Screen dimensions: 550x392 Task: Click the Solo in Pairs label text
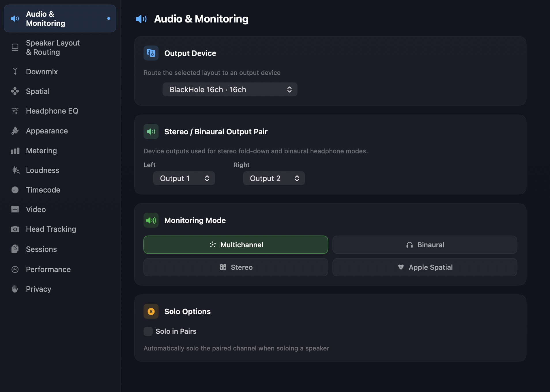pos(176,331)
